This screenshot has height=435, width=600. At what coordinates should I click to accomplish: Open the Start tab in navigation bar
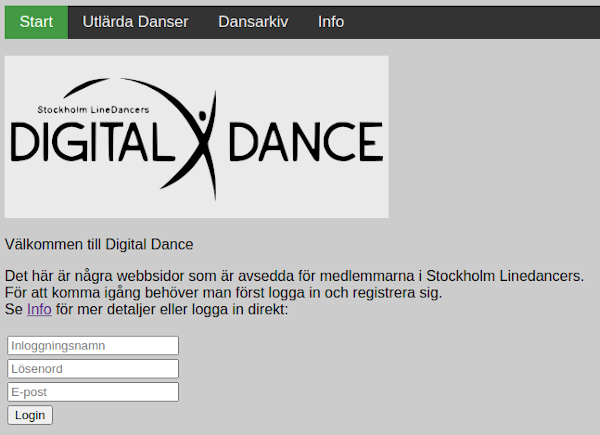tap(36, 21)
